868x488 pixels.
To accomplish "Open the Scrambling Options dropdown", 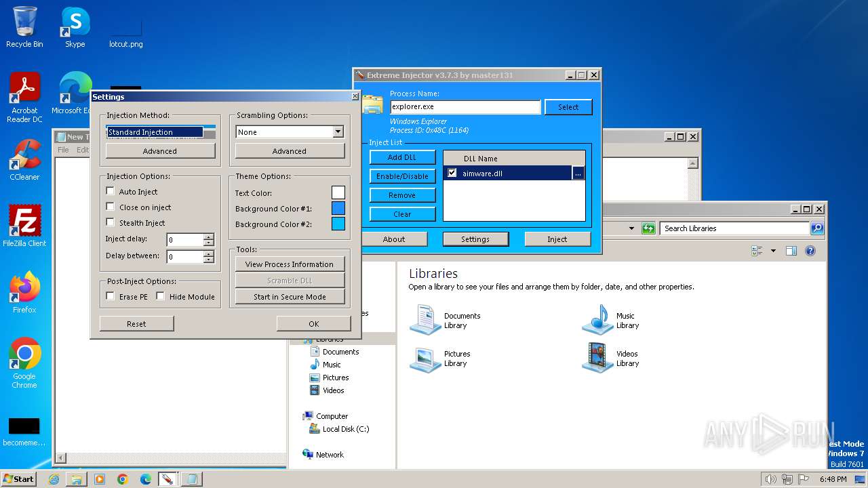I will coord(338,132).
